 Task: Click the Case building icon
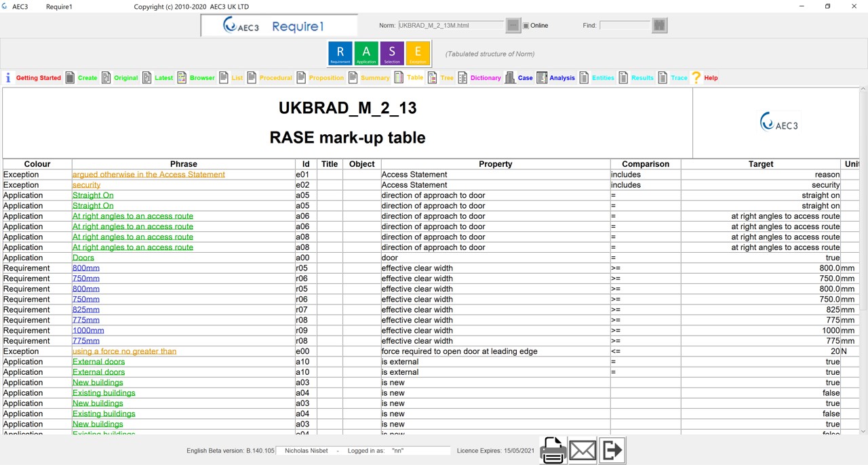click(x=510, y=78)
